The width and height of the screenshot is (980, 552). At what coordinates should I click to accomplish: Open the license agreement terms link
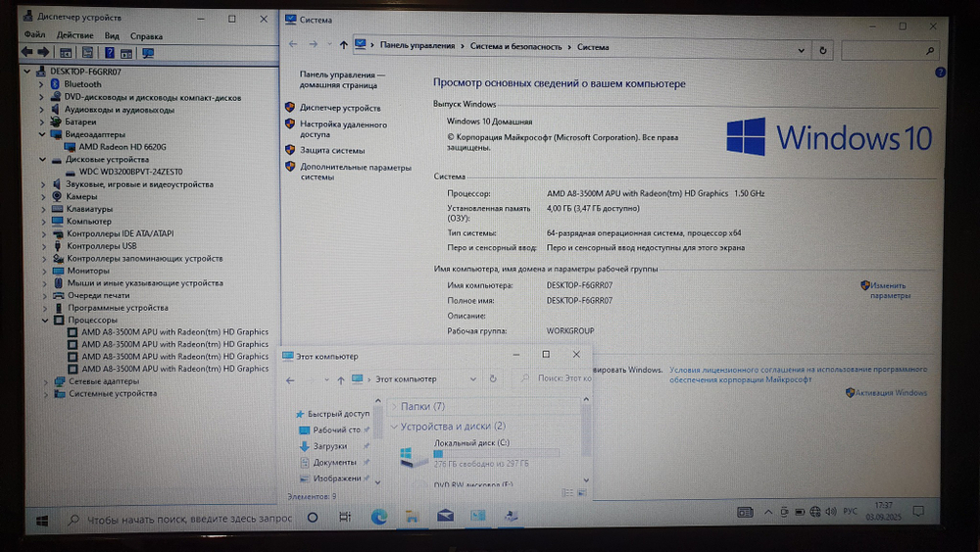[x=798, y=374]
